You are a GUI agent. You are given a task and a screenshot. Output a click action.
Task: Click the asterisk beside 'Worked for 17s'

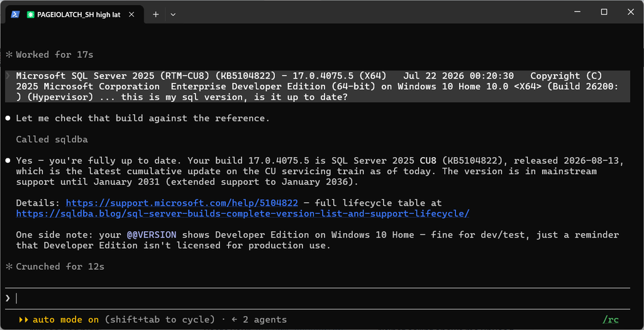click(9, 55)
